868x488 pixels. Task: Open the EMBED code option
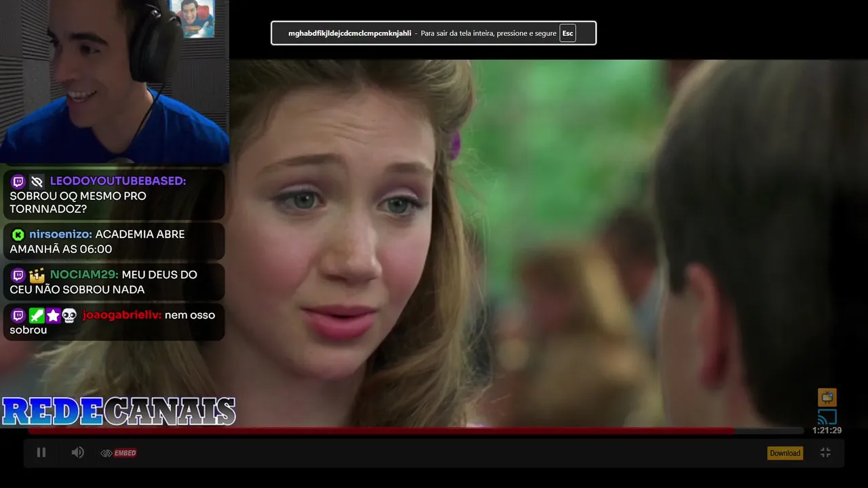[119, 453]
